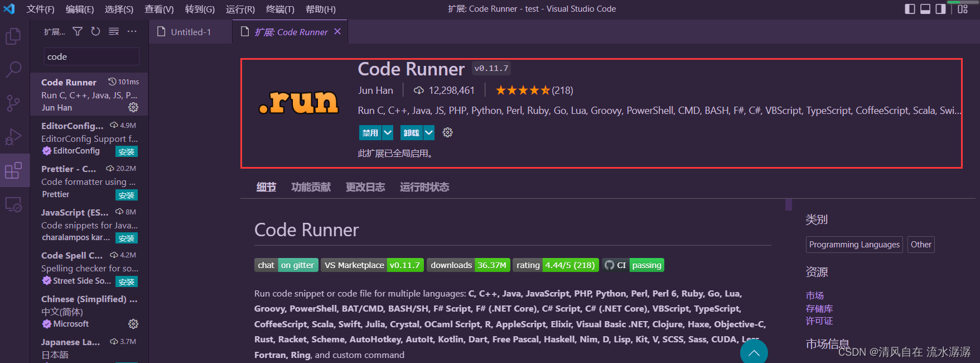Click the extensions search field containing 'code'

pyautogui.click(x=91, y=56)
